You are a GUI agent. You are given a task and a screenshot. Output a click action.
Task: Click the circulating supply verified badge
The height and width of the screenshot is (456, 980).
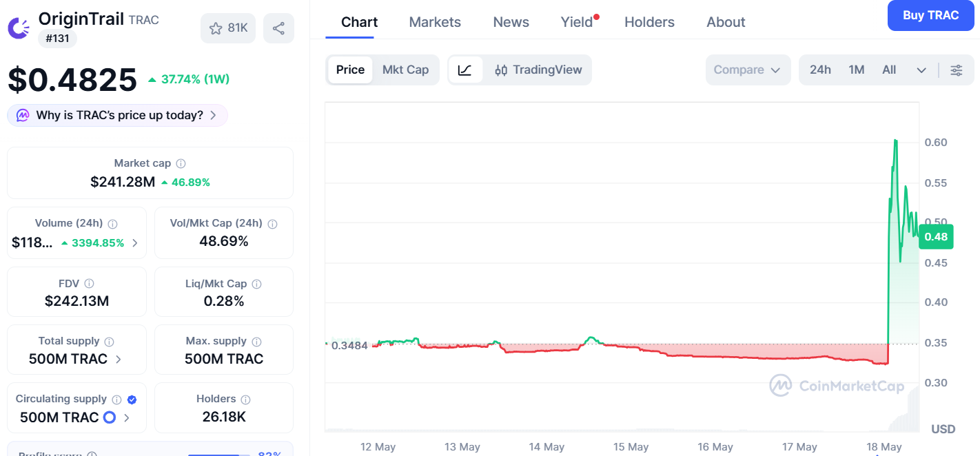point(132,400)
